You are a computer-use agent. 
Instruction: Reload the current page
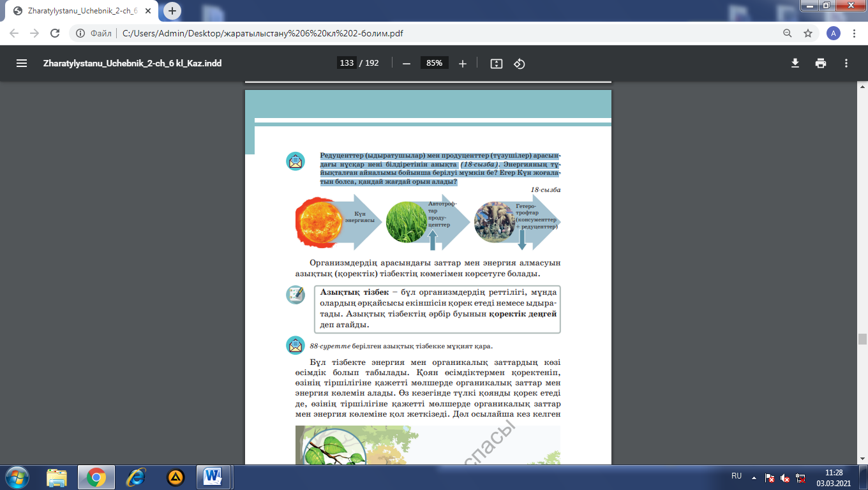pos(55,33)
